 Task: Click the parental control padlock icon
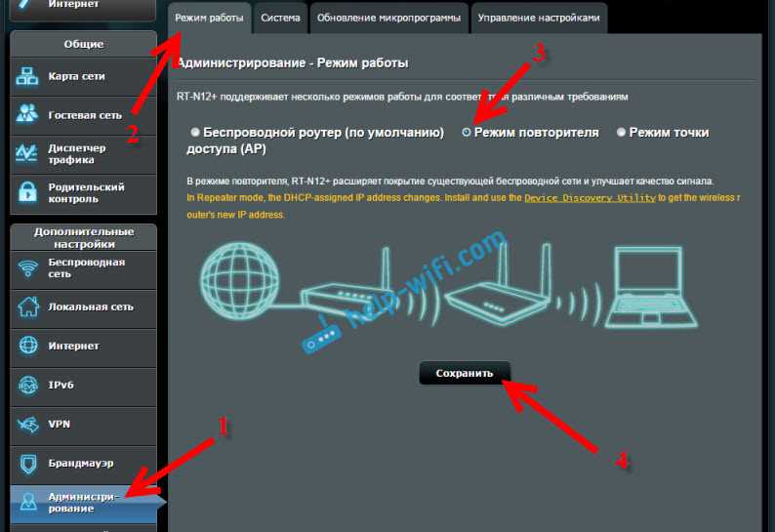(27, 192)
